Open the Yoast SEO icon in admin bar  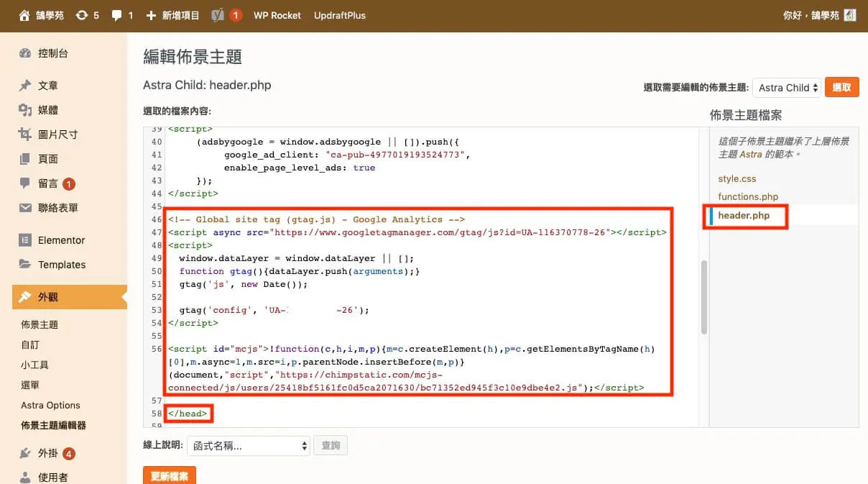point(218,15)
